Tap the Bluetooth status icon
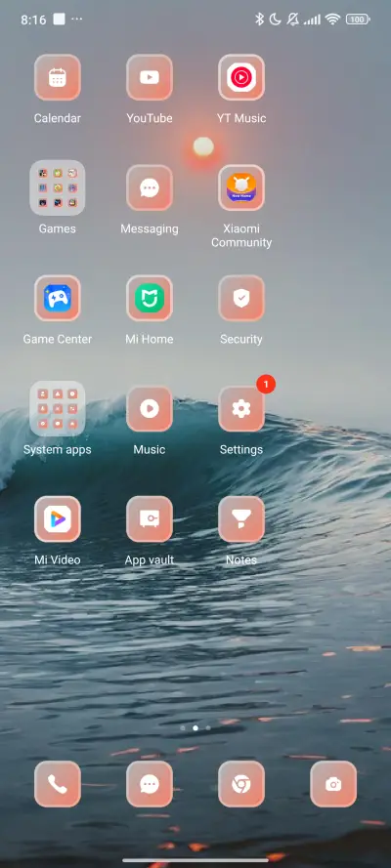The width and height of the screenshot is (391, 868). click(x=259, y=20)
